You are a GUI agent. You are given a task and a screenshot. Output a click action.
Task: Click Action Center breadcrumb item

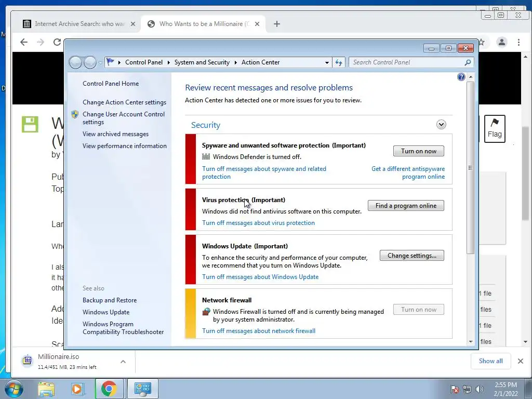click(x=261, y=62)
